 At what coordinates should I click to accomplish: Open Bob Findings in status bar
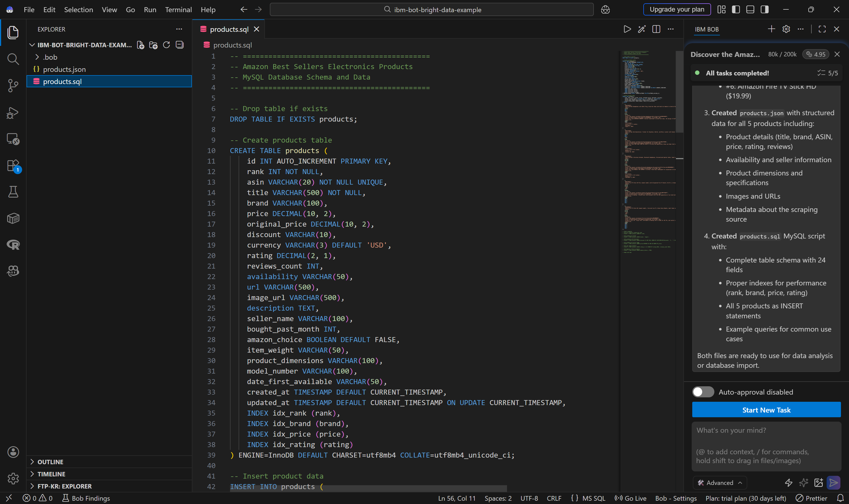click(x=86, y=498)
